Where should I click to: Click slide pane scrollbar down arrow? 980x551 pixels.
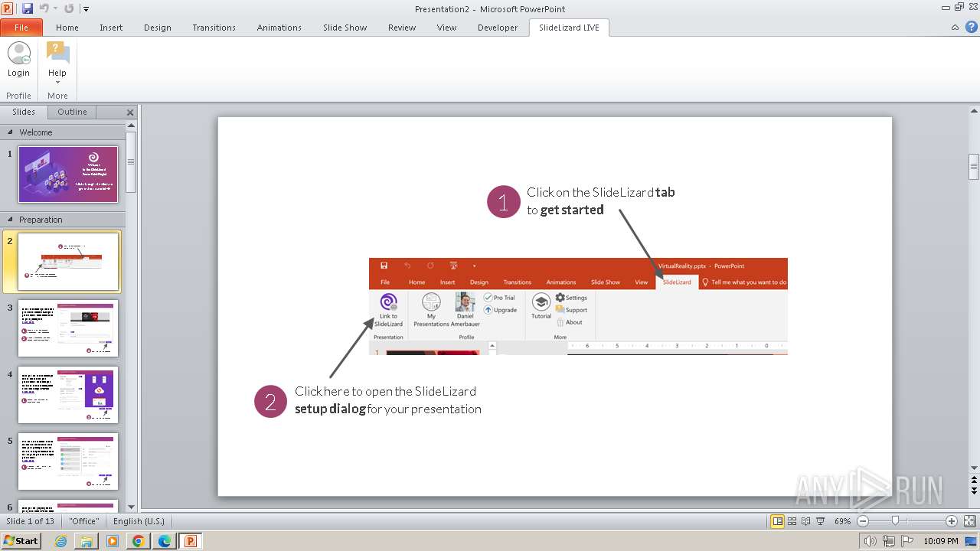[x=131, y=506]
